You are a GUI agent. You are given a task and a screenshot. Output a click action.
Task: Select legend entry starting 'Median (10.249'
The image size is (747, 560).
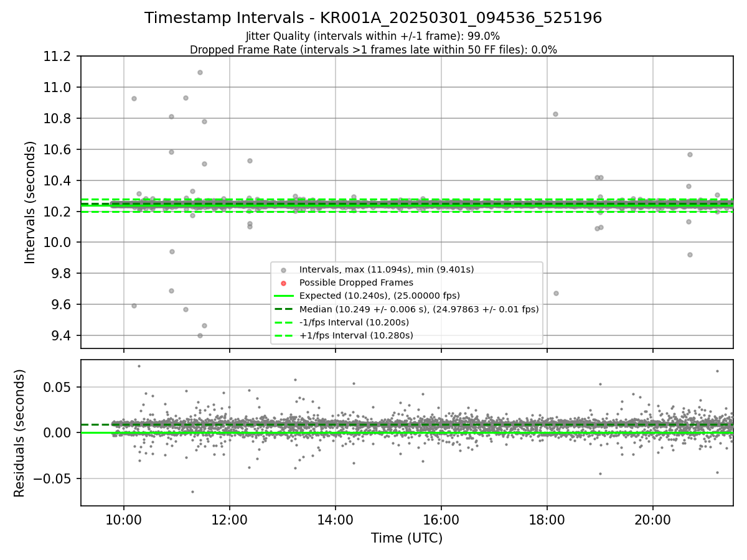[419, 309]
